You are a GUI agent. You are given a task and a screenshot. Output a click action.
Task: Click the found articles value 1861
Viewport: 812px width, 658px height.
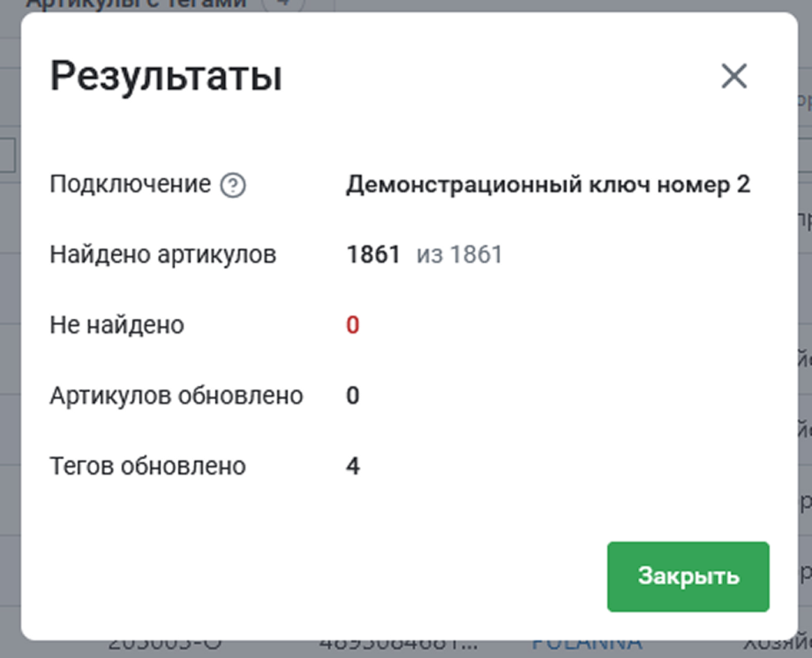pos(373,255)
